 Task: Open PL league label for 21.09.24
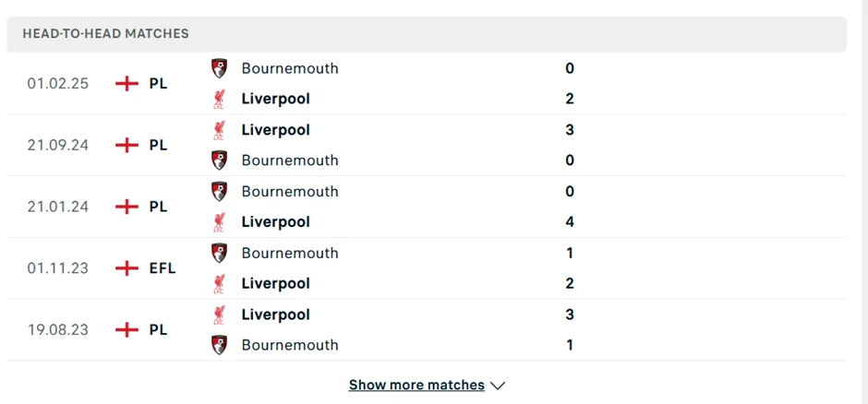coord(158,145)
